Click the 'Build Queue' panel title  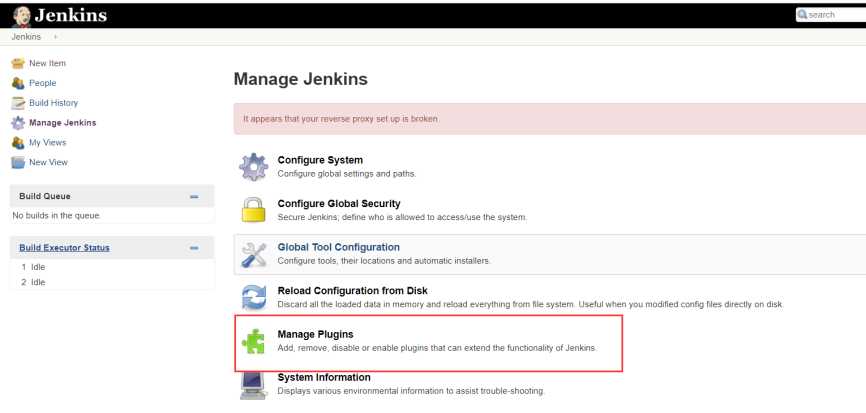(45, 196)
